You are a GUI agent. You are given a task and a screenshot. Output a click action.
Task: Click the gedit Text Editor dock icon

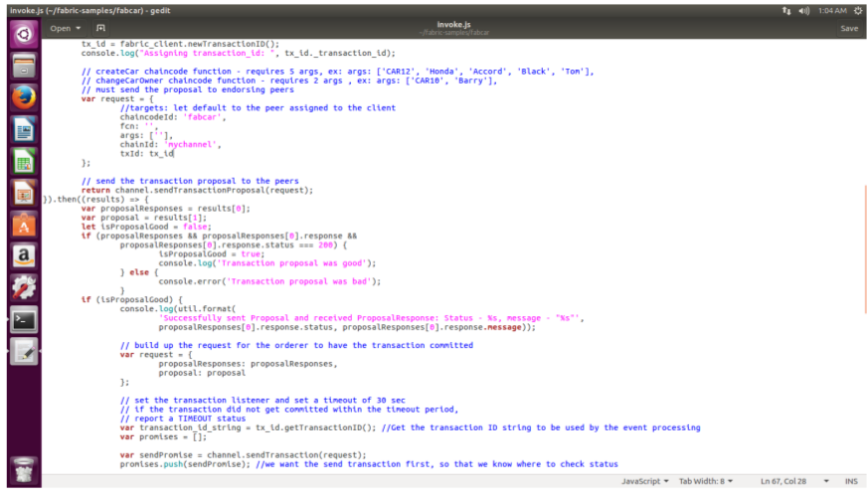[22, 352]
